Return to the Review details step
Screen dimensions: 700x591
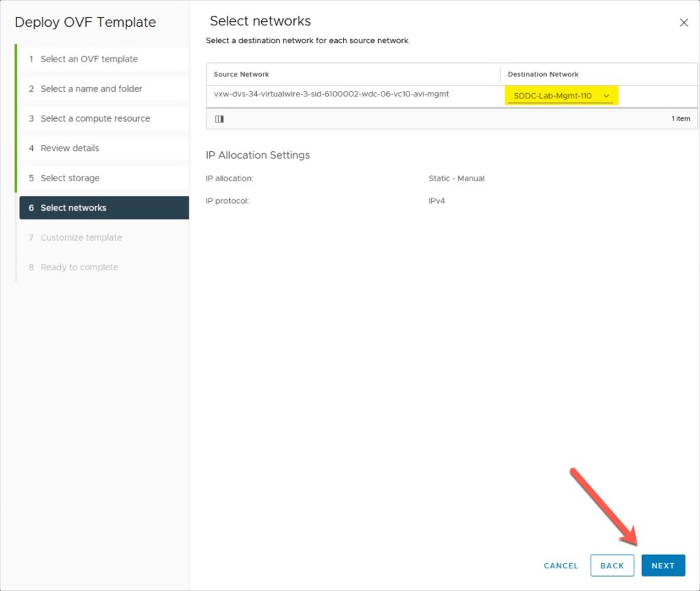click(x=70, y=148)
